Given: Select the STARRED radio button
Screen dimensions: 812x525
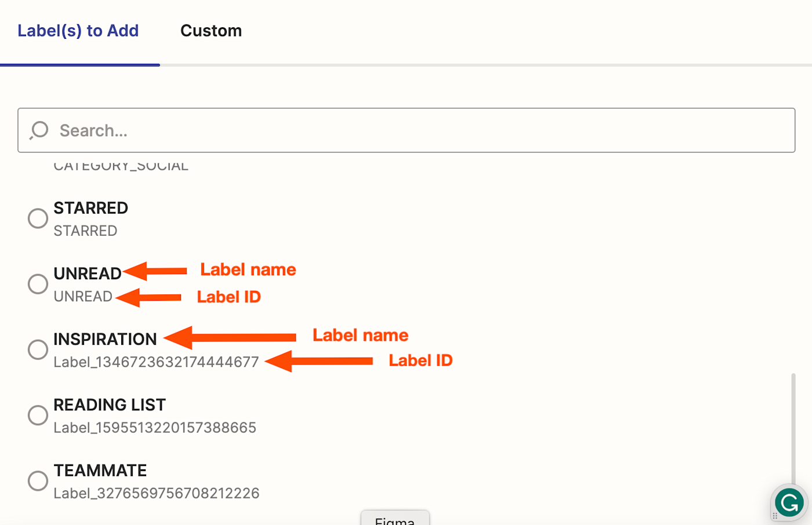Looking at the screenshot, I should (38, 218).
